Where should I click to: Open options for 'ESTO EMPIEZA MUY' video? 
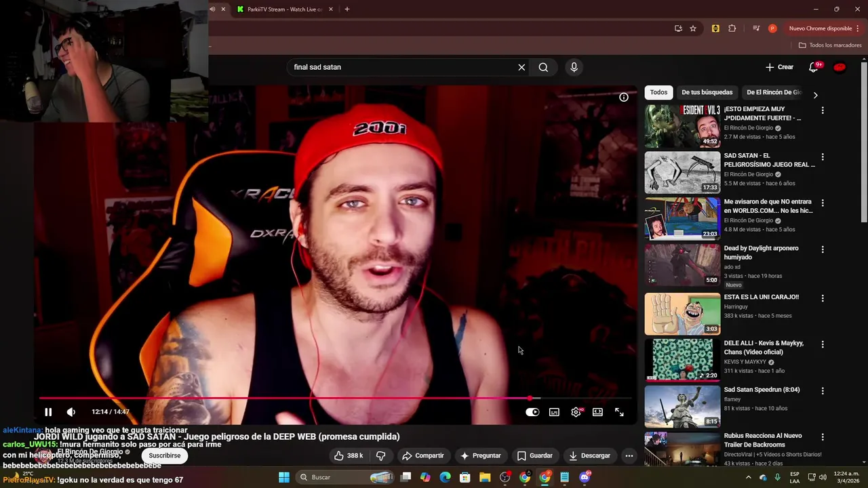tap(823, 110)
